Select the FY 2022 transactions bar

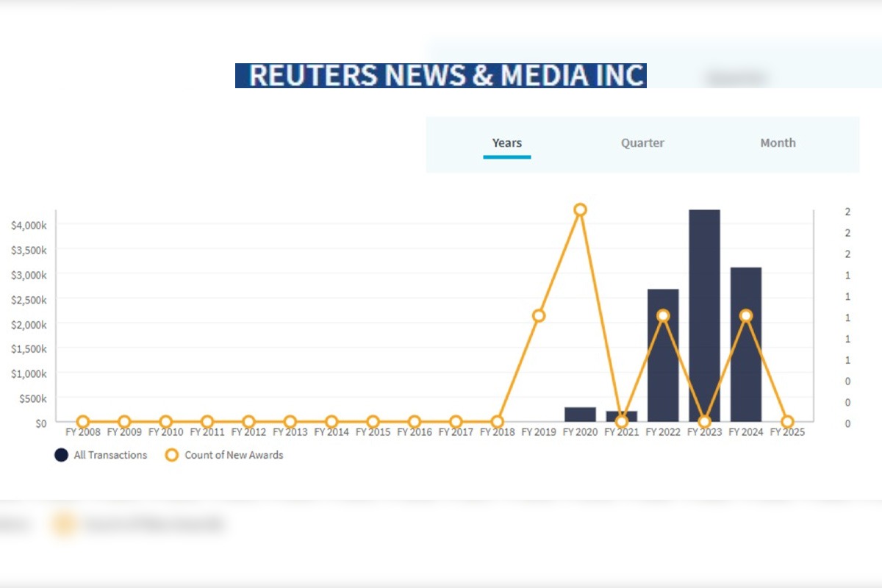663,356
